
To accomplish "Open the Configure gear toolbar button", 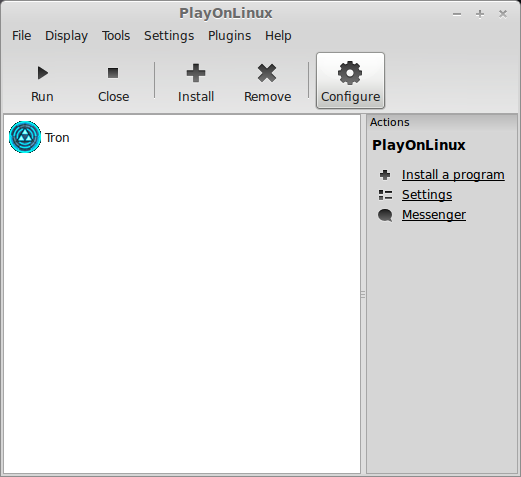I will pos(350,81).
